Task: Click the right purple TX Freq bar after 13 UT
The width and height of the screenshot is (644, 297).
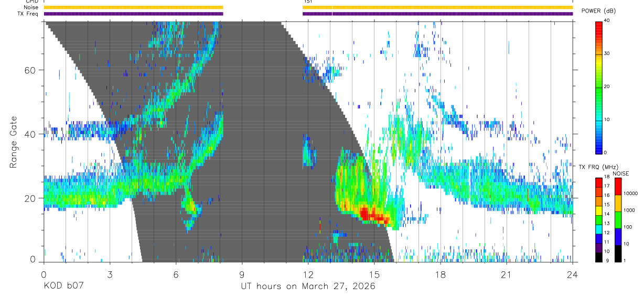Action: point(453,14)
